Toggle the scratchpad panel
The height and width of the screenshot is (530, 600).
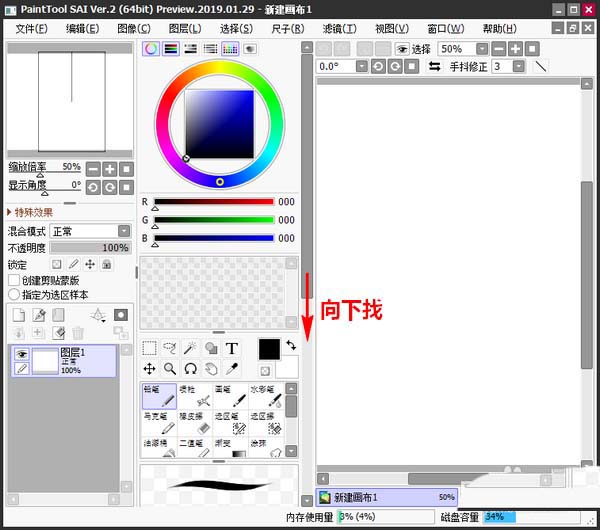point(250,49)
